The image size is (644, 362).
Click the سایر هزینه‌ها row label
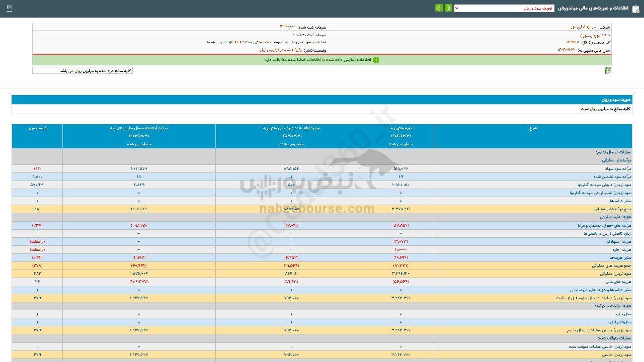[618, 257]
